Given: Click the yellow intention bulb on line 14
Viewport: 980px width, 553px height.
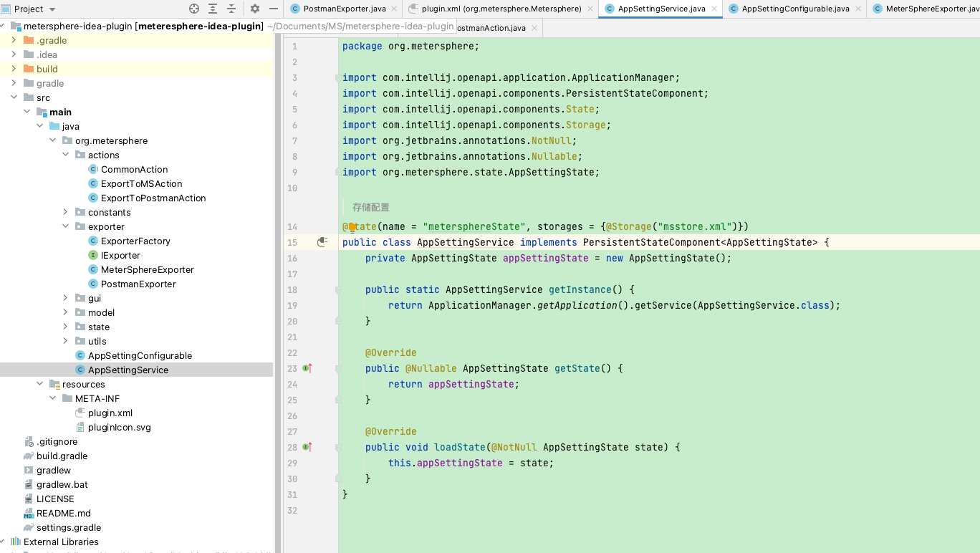Looking at the screenshot, I should (352, 226).
